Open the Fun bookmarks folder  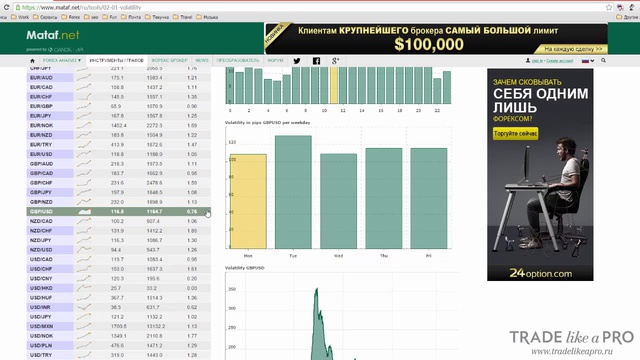[x=109, y=17]
